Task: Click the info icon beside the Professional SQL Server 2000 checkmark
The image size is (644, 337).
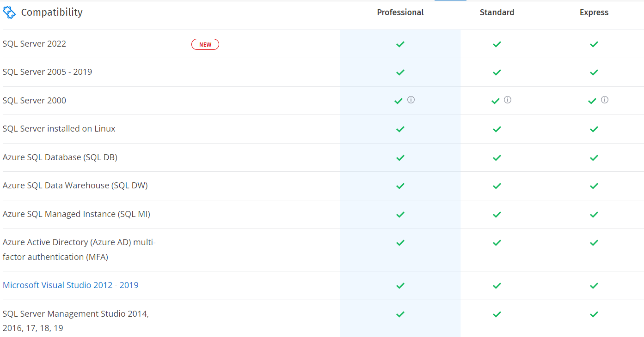Action: point(411,100)
